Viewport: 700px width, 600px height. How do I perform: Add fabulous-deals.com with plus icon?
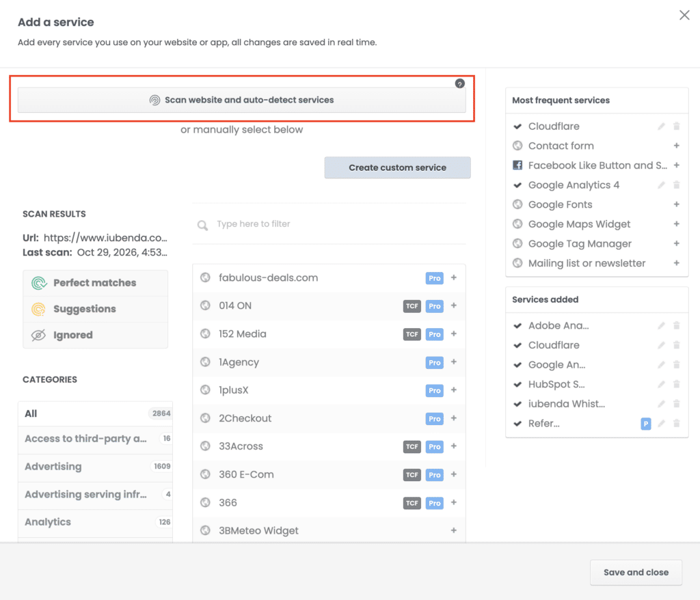454,277
